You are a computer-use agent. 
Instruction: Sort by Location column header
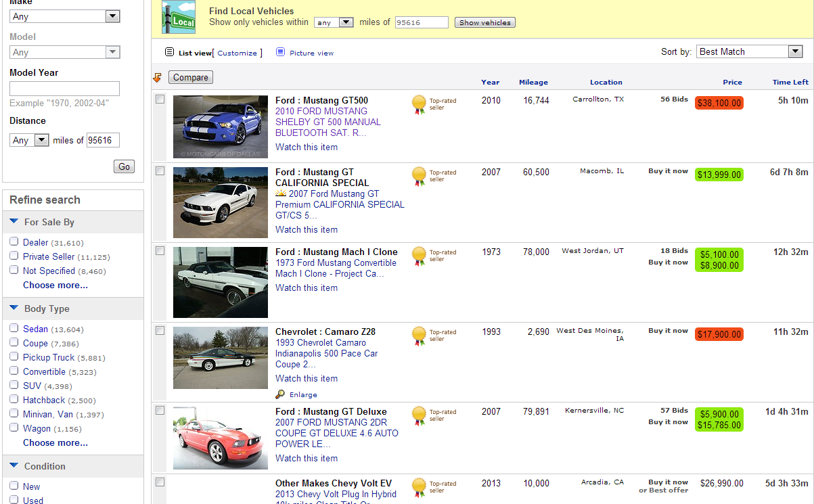(606, 82)
